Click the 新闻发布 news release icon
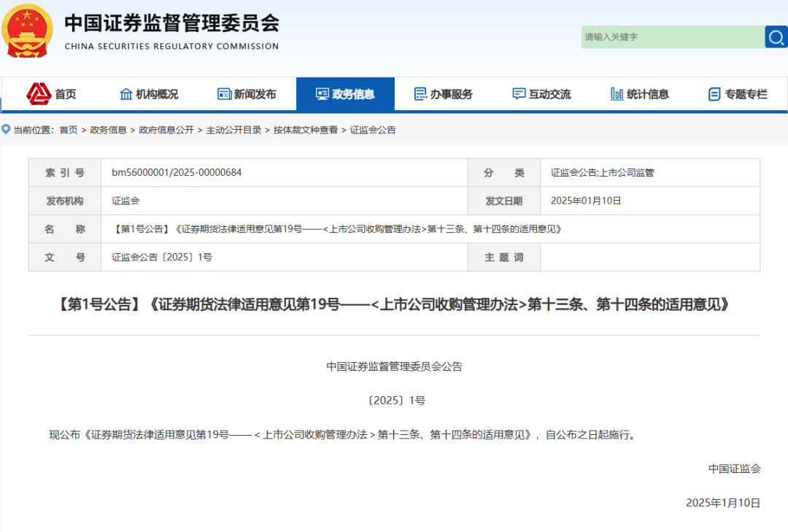This screenshot has height=532, width=788. pyautogui.click(x=223, y=93)
